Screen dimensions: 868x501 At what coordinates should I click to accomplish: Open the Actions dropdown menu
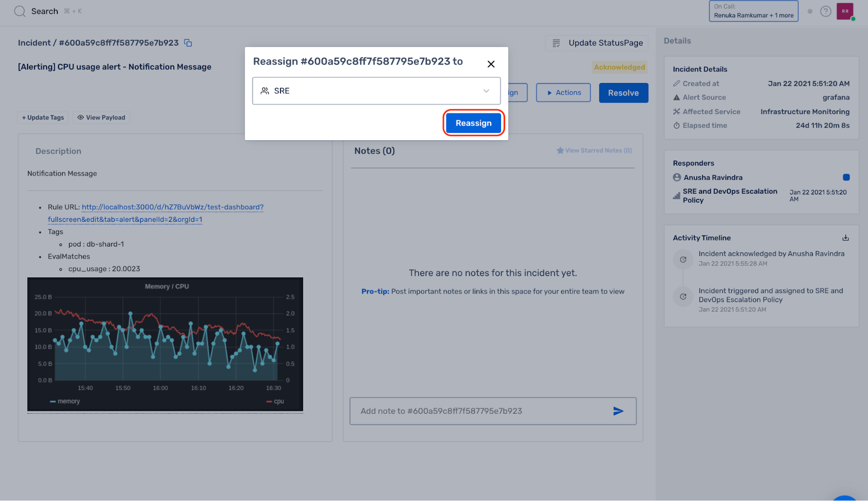563,93
